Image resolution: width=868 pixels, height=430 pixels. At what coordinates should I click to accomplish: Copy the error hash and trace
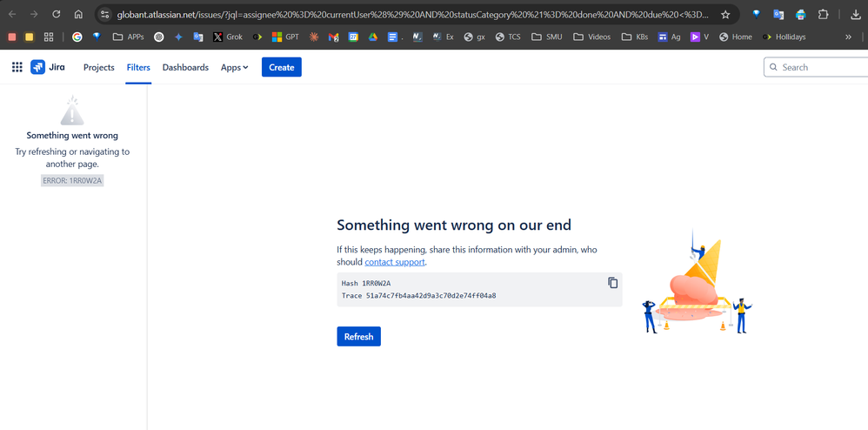pos(613,283)
